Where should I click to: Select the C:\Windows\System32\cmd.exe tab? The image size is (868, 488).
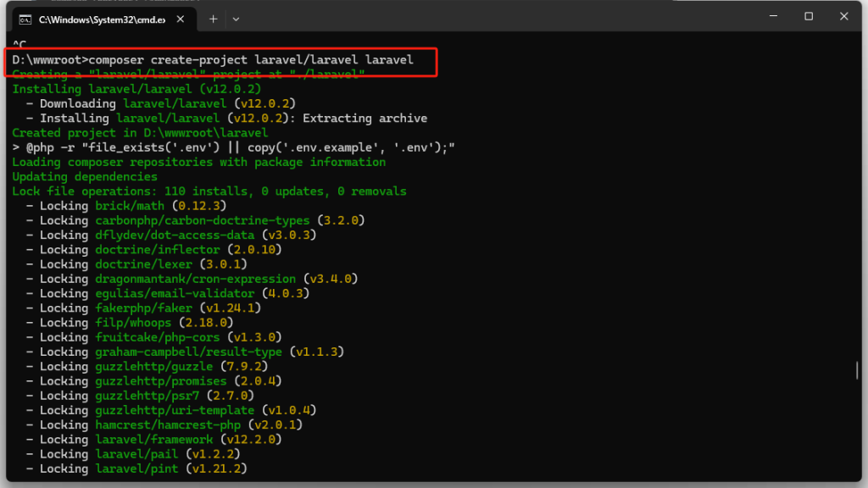point(104,19)
